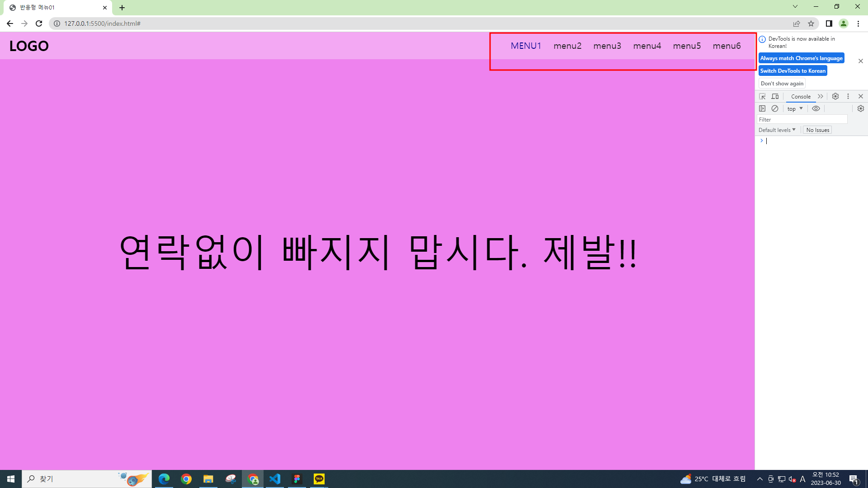Show the console sidebar
This screenshot has height=488, width=868.
762,108
